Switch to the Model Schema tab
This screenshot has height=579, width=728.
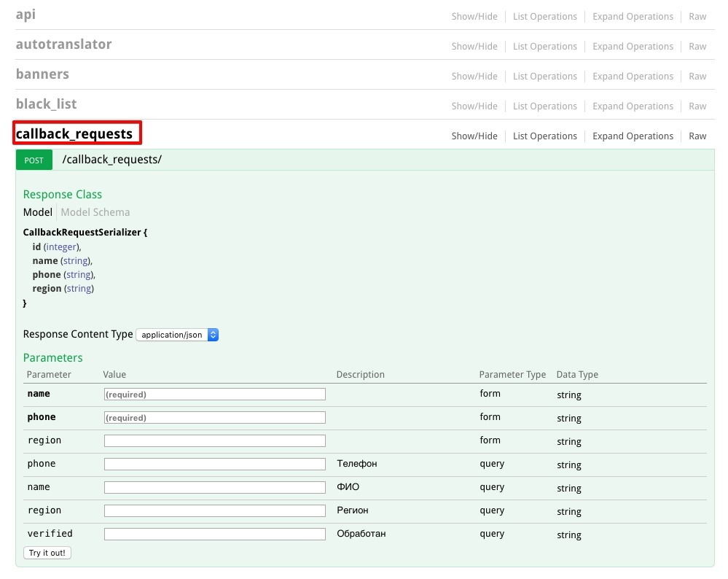[x=95, y=212]
